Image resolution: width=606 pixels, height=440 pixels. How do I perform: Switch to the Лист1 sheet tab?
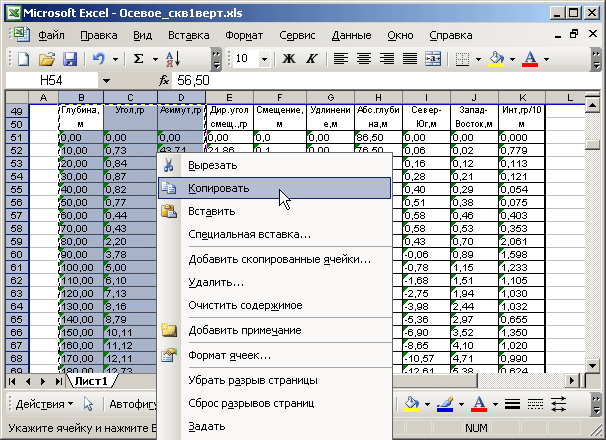point(92,381)
